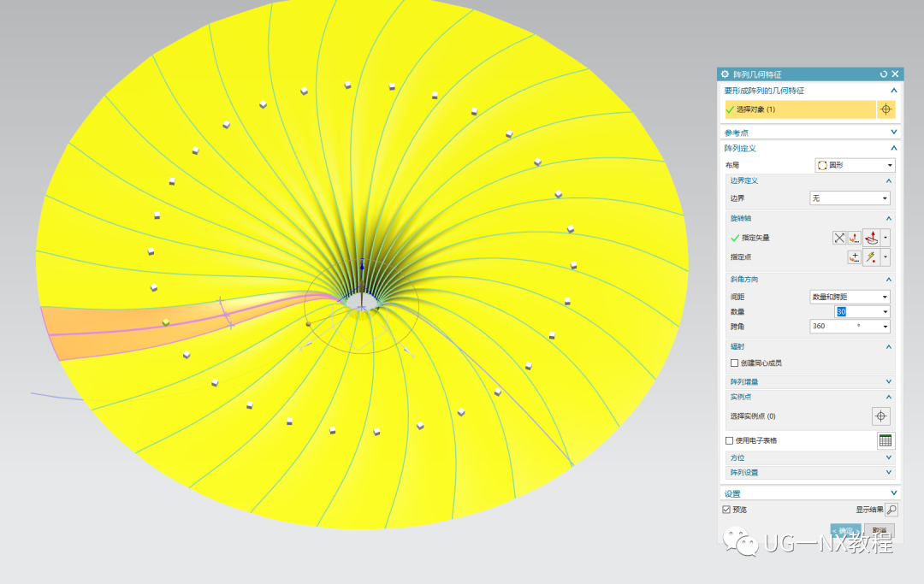Click the yellow instance handle on orange patch
The image size is (924, 584).
coord(166,322)
